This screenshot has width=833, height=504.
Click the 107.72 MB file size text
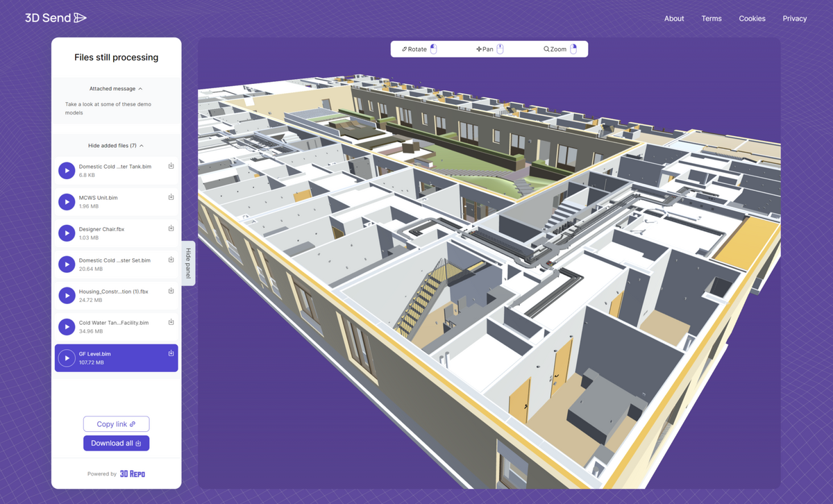coord(91,362)
